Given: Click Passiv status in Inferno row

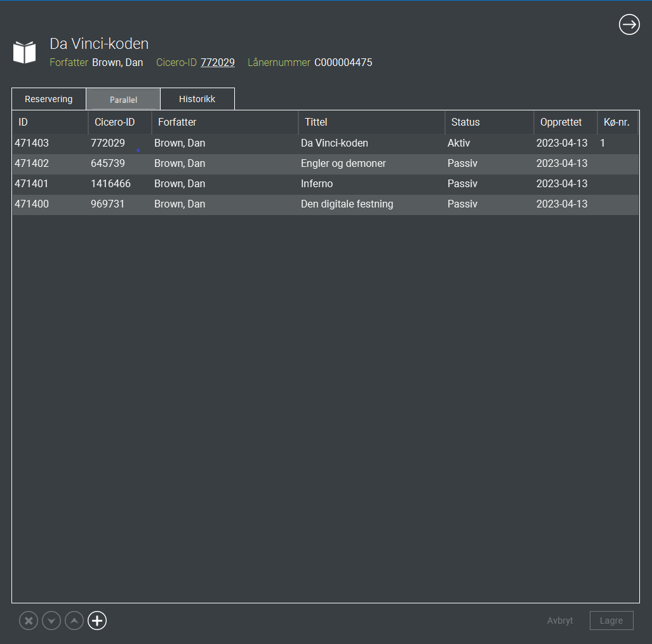Looking at the screenshot, I should coord(462,183).
